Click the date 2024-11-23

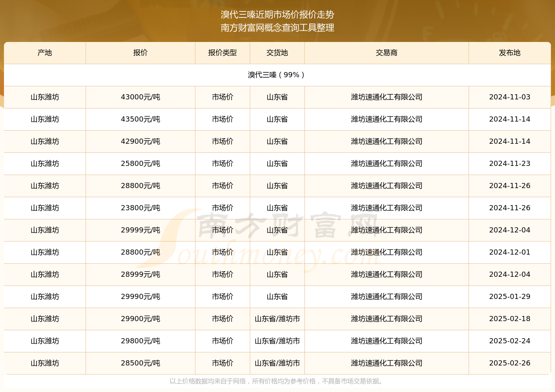click(509, 164)
